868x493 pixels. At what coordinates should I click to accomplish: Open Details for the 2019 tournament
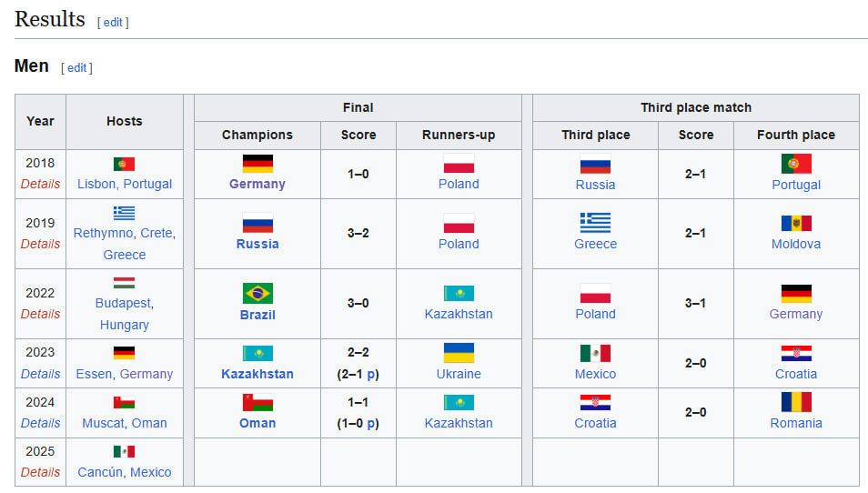(x=40, y=244)
